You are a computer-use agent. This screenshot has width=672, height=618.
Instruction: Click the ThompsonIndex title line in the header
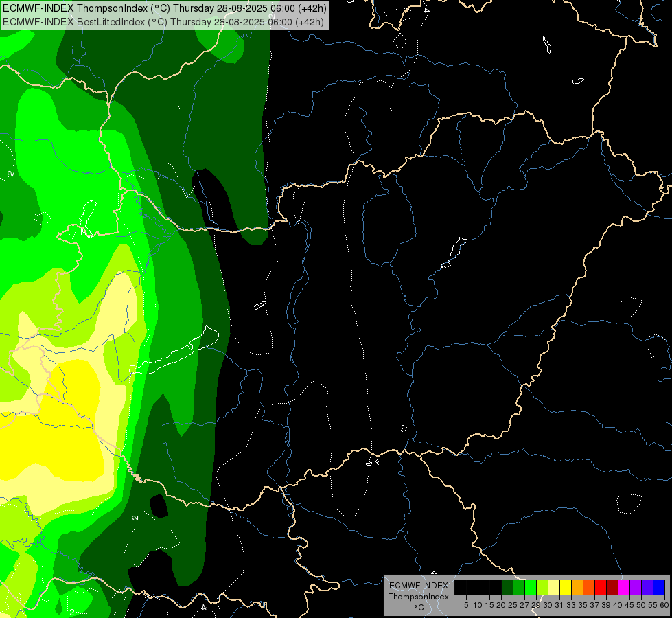(165, 8)
